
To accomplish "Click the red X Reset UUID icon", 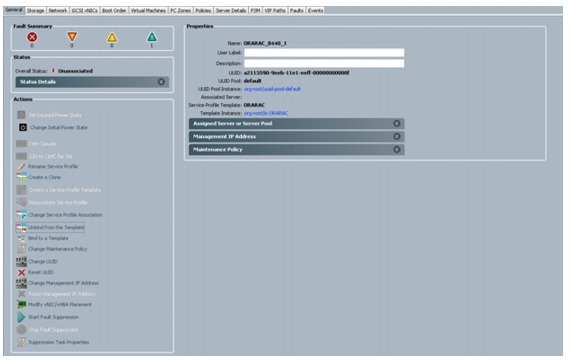I will point(21,272).
